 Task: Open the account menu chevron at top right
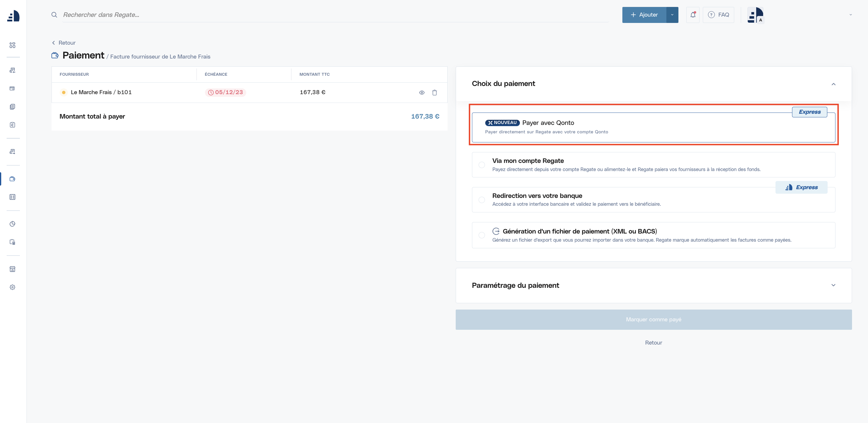pyautogui.click(x=851, y=15)
